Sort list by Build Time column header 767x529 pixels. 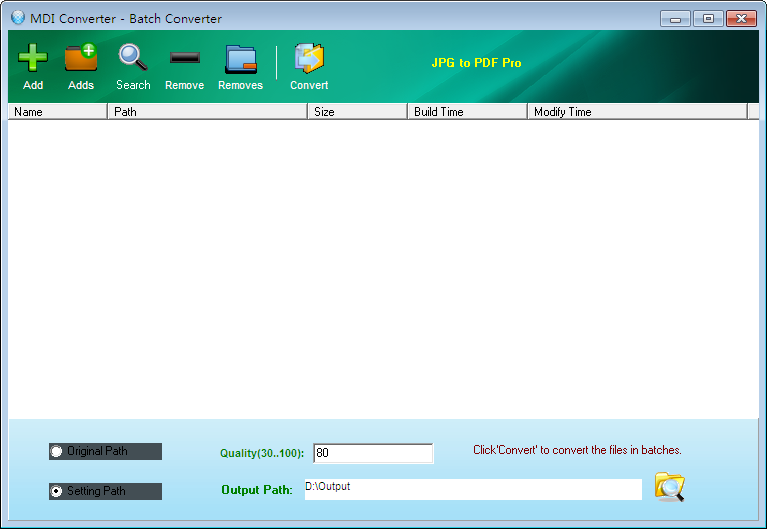click(x=468, y=112)
